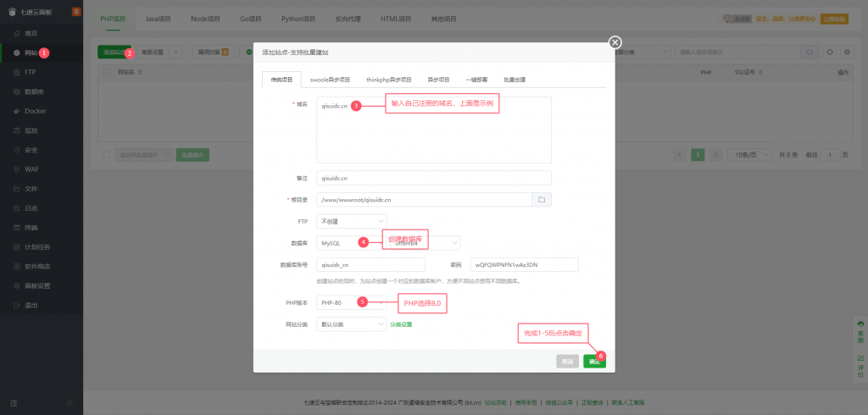Open the HTML项目 top tab
The height and width of the screenshot is (415, 868).
point(396,19)
